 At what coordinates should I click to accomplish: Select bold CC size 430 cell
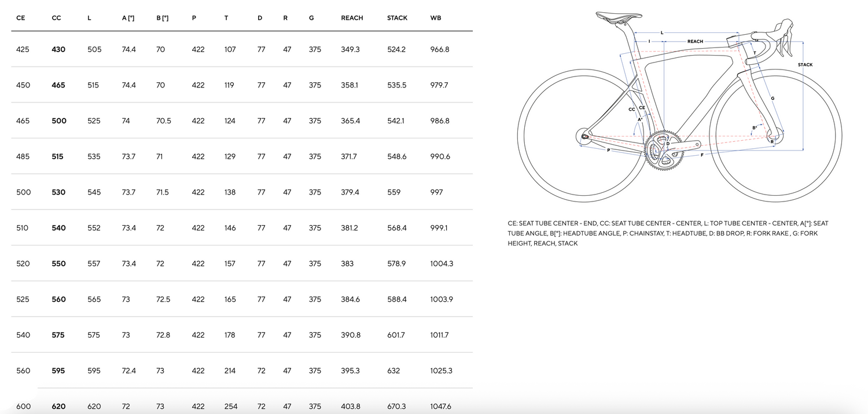58,50
